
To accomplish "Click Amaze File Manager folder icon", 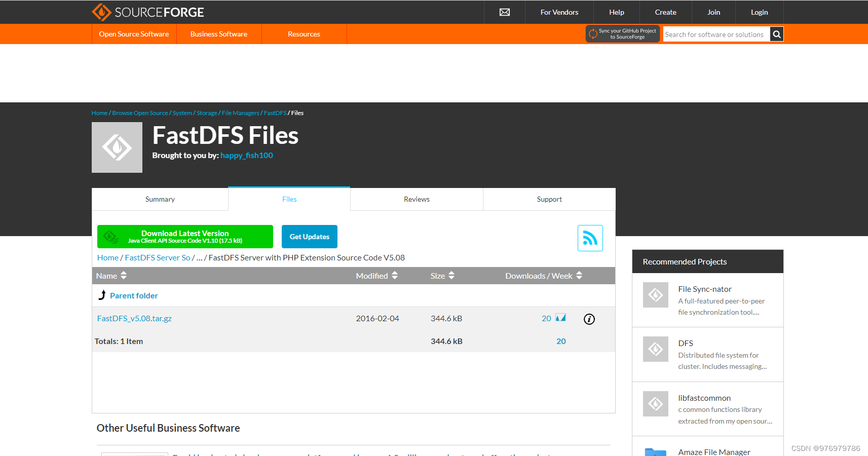I will [656, 451].
